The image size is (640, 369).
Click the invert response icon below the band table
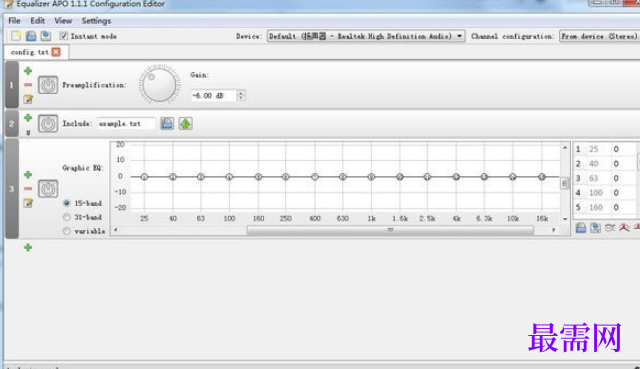(610, 228)
